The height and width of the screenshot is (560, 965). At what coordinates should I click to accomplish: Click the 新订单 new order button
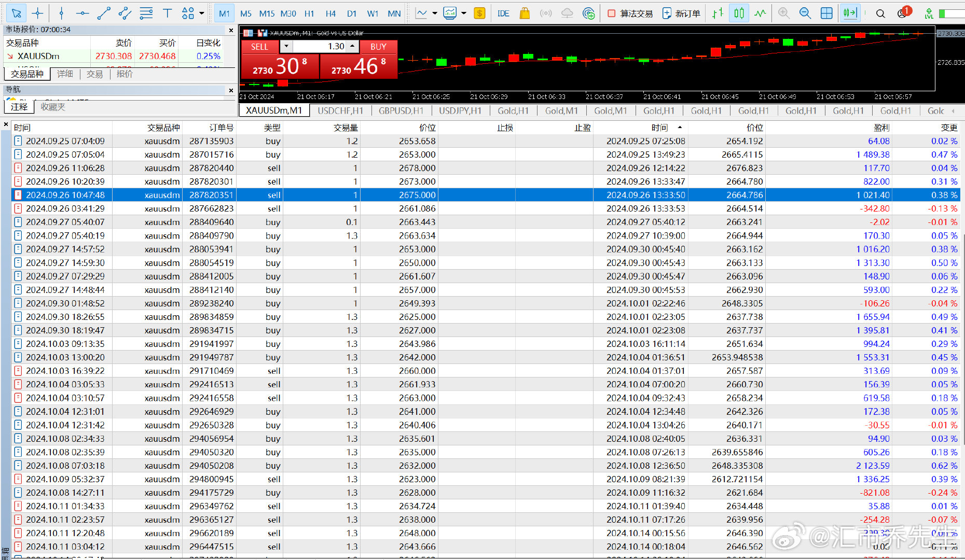point(681,13)
